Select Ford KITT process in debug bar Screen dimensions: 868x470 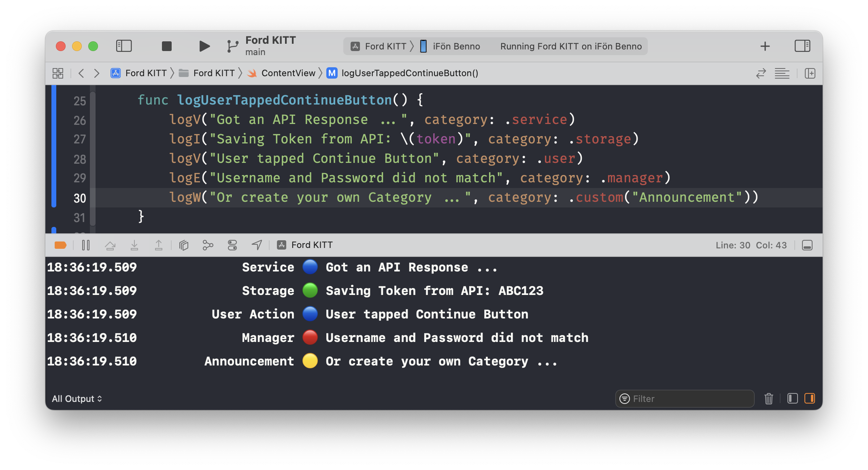(305, 245)
